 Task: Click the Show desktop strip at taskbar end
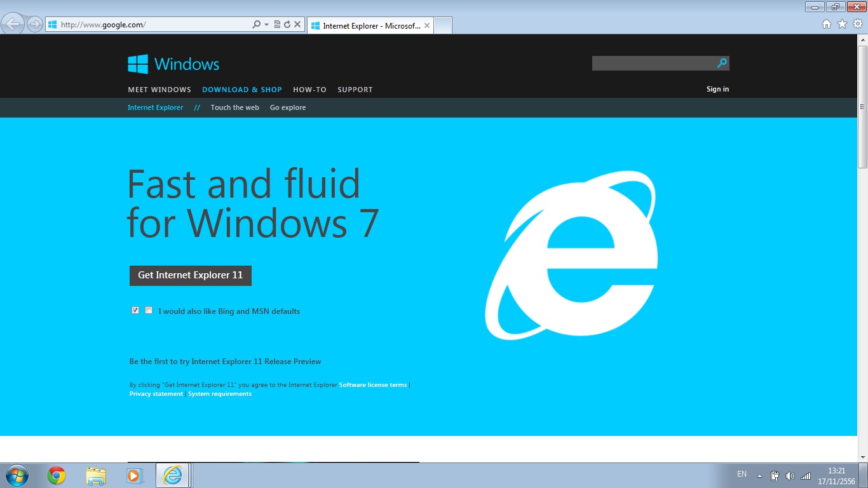coord(864,475)
